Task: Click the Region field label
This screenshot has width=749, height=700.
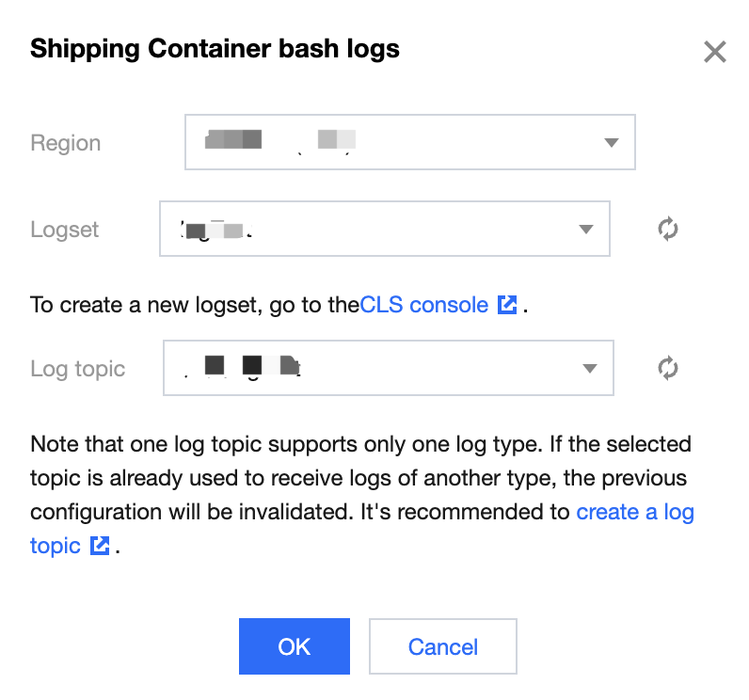Action: [x=66, y=143]
